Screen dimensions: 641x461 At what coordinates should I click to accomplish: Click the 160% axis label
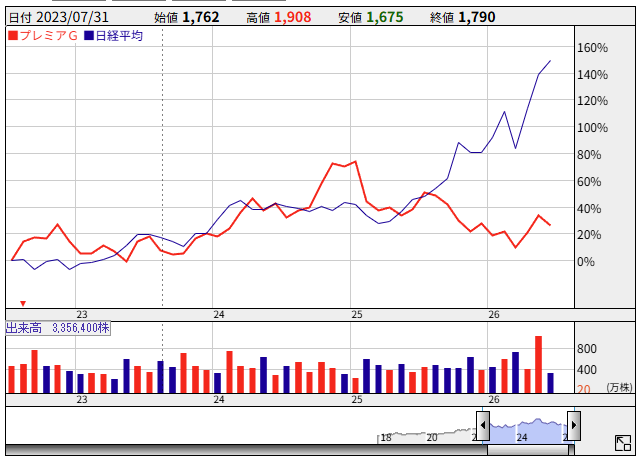click(x=592, y=48)
